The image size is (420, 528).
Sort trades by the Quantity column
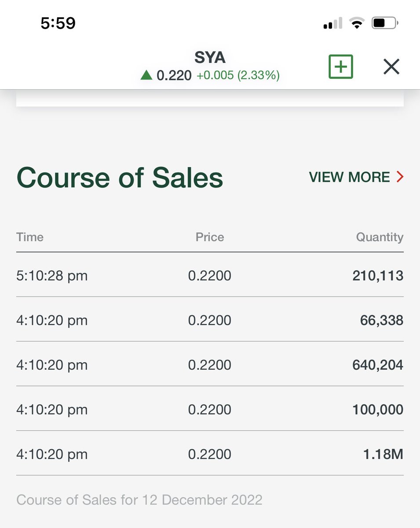coord(380,237)
